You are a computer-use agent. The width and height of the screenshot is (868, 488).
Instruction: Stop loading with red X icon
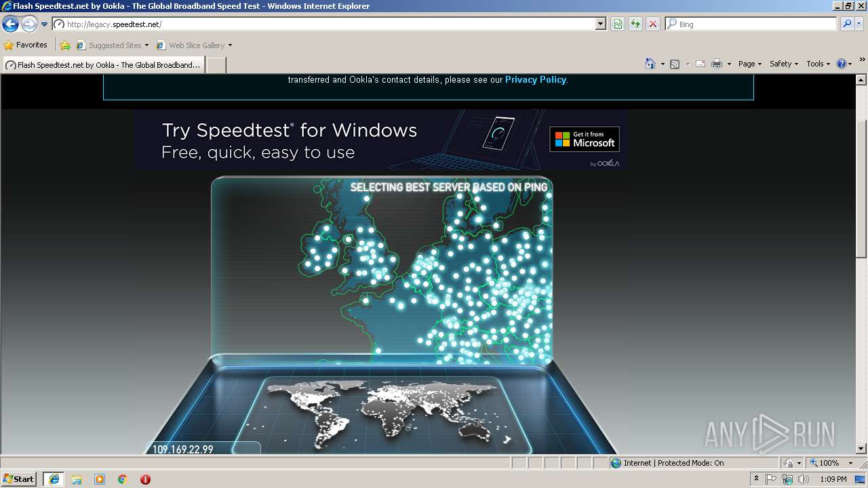pyautogui.click(x=653, y=24)
